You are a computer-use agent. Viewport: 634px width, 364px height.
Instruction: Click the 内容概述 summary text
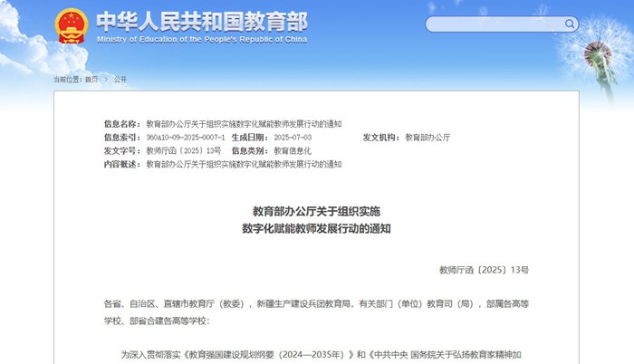click(x=244, y=165)
